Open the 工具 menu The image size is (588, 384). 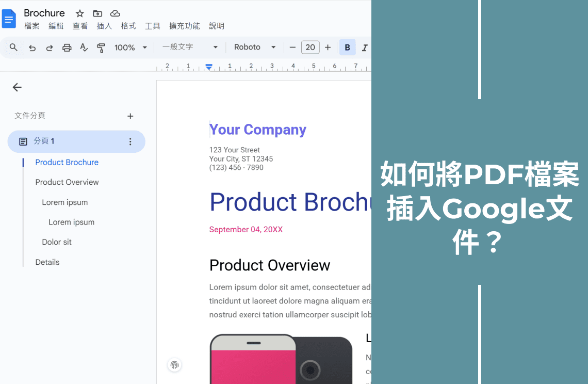coord(152,26)
